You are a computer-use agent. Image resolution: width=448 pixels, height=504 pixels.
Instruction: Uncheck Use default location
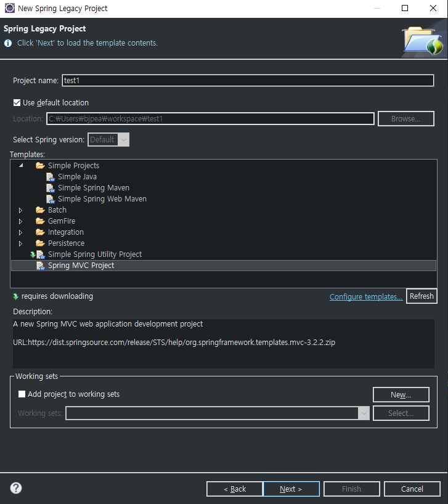click(17, 102)
